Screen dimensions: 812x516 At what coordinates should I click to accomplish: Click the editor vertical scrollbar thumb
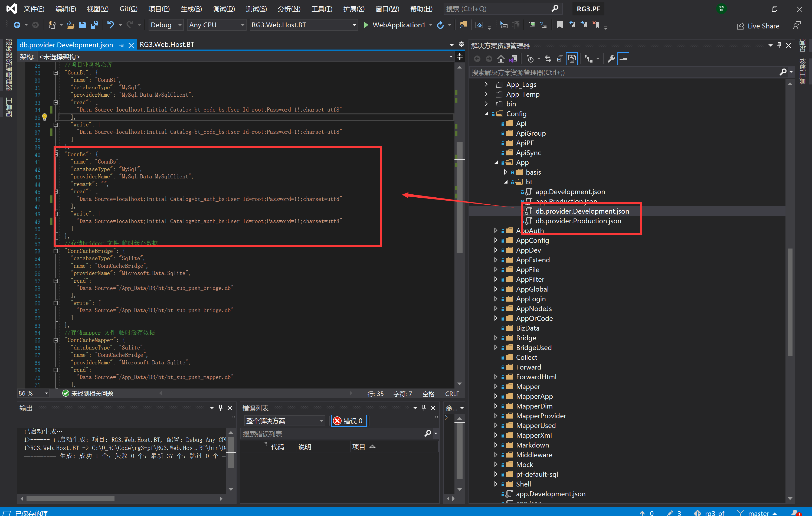459,197
